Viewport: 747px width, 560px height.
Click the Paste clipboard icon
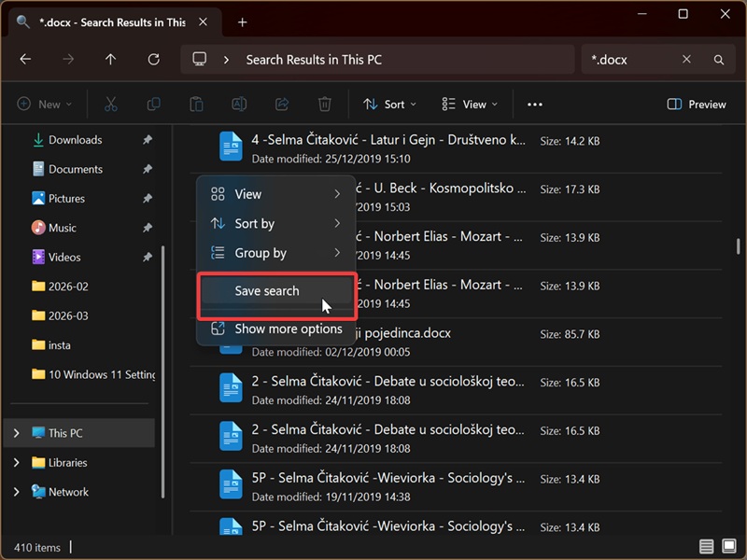[196, 104]
